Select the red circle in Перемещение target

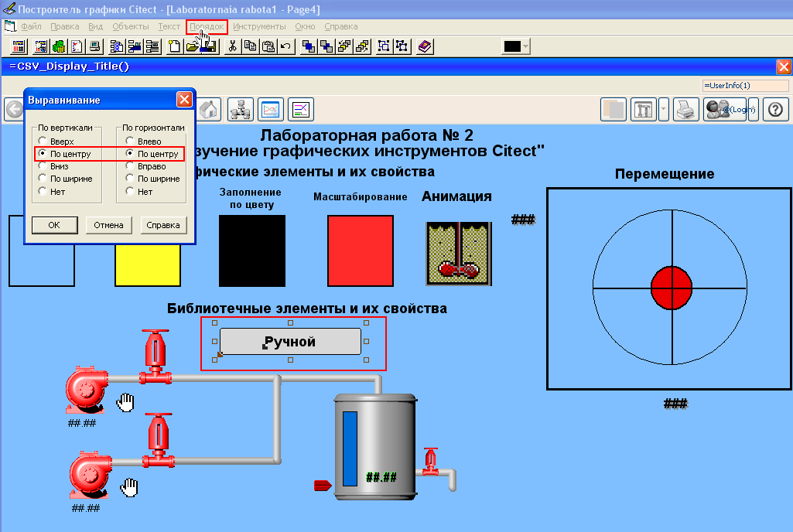click(671, 288)
